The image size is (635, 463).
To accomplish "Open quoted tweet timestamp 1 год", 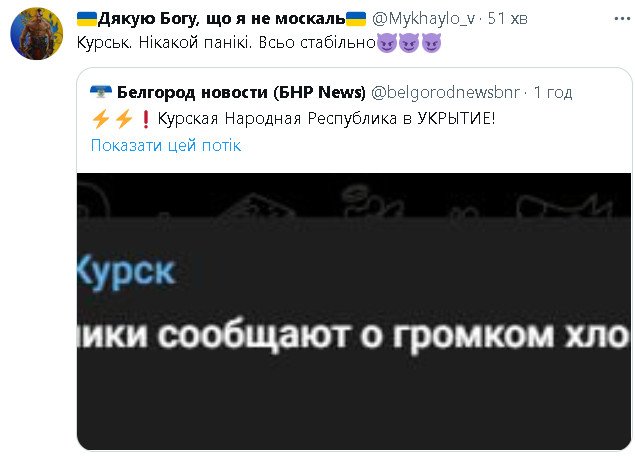I will click(x=553, y=92).
